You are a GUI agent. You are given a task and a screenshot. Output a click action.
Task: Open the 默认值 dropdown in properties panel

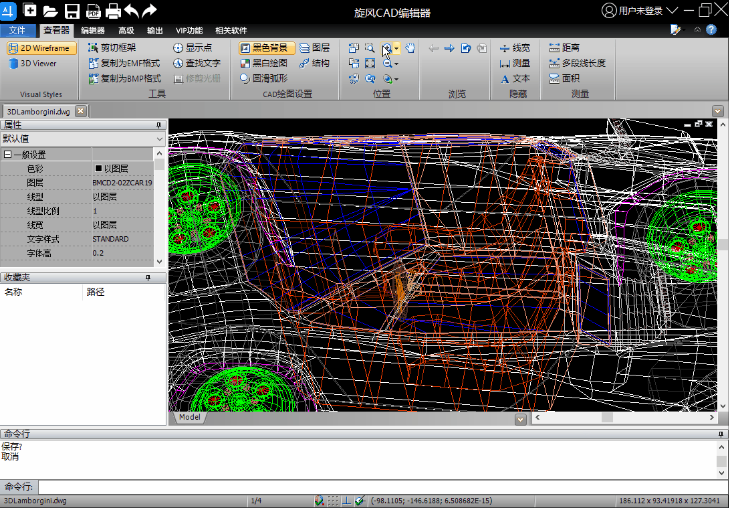[x=160, y=139]
